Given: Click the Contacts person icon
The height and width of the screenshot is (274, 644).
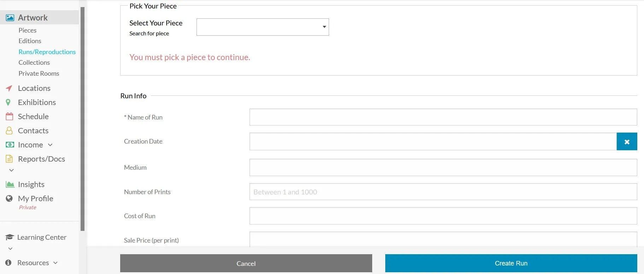Looking at the screenshot, I should (9, 130).
